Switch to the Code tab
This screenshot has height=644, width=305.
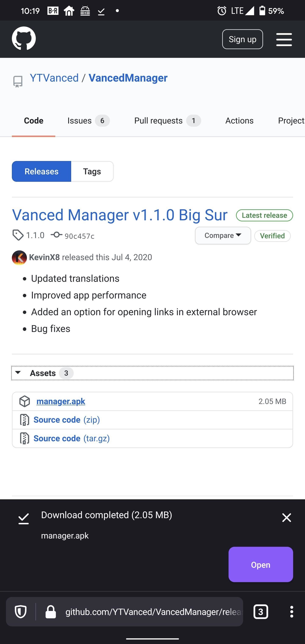tap(33, 121)
